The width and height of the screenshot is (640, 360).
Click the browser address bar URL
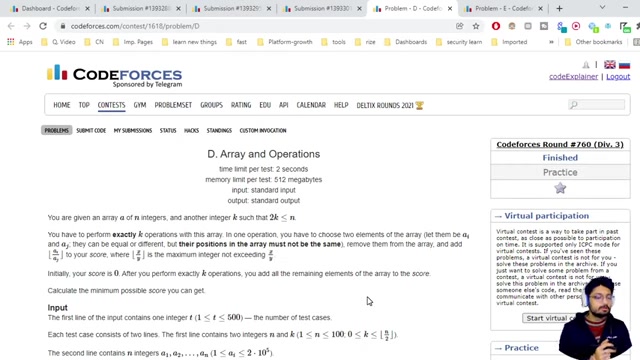(x=135, y=26)
